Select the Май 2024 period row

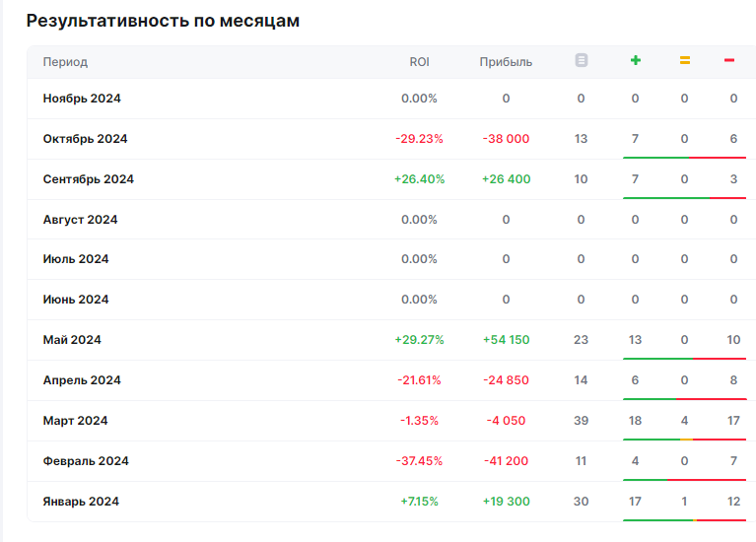72,340
